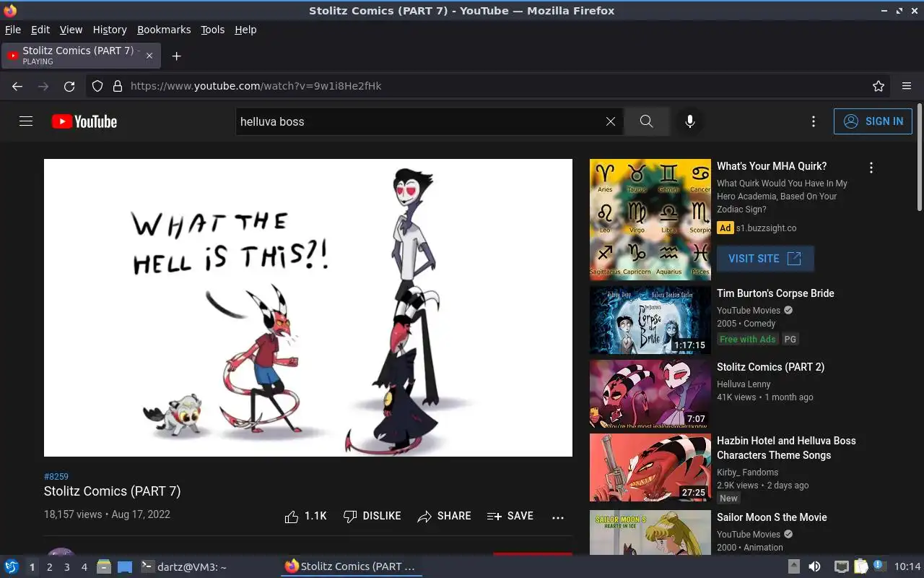Open the Edit menu
This screenshot has width=924, height=578.
pos(40,30)
